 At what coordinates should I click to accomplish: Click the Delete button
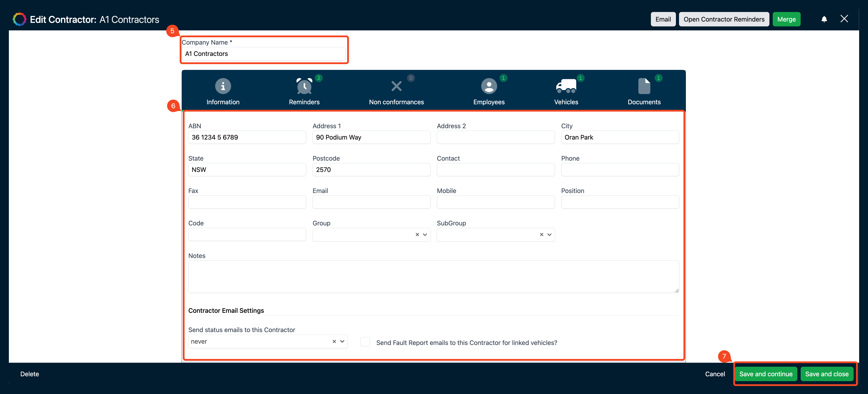[x=29, y=374]
